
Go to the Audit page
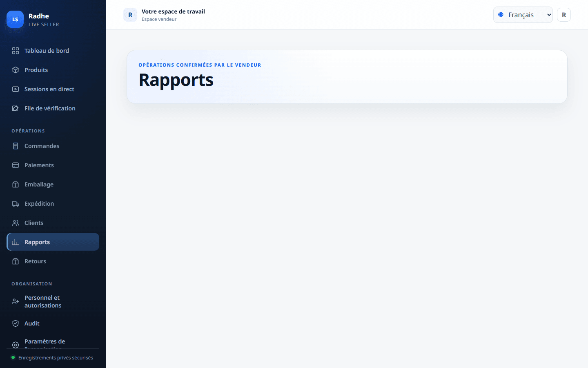[53, 323]
